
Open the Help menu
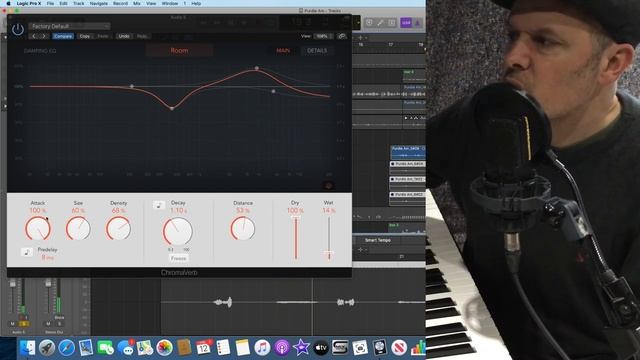[196, 3]
